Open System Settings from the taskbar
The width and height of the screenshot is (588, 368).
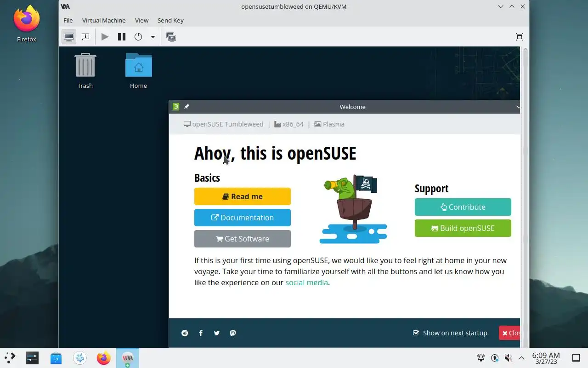coord(32,358)
